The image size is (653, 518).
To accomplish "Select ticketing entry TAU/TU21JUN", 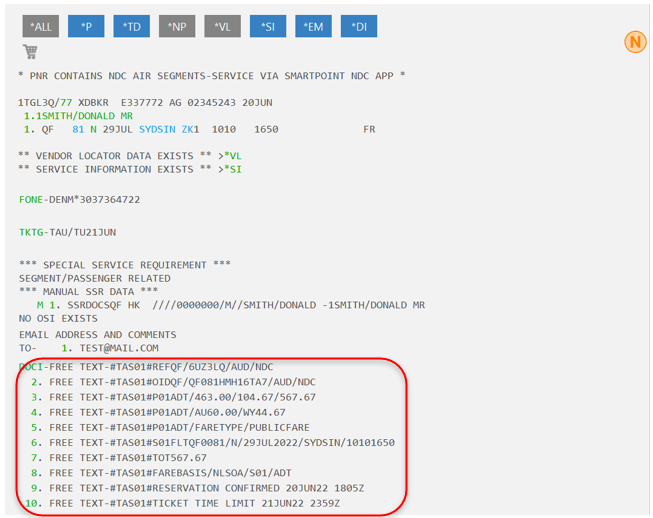I will coord(82,232).
